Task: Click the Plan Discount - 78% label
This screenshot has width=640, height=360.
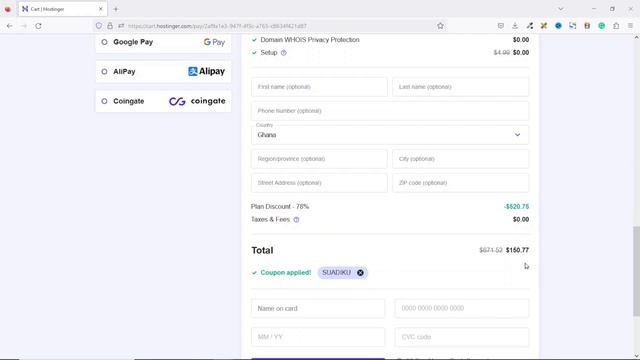Action: point(280,207)
